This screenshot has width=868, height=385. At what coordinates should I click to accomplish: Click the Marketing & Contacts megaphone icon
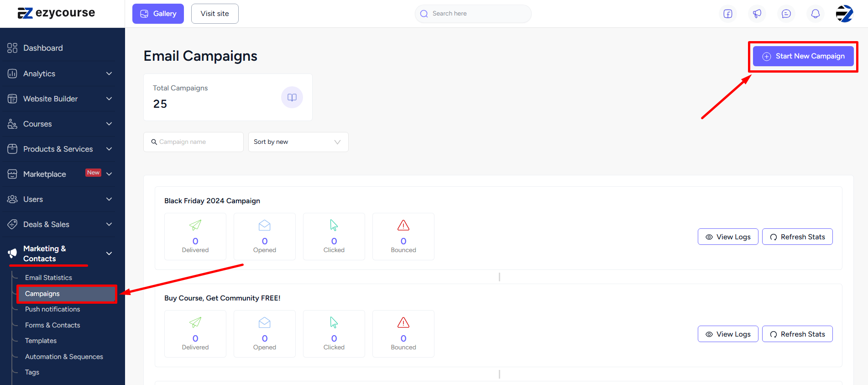pyautogui.click(x=12, y=253)
